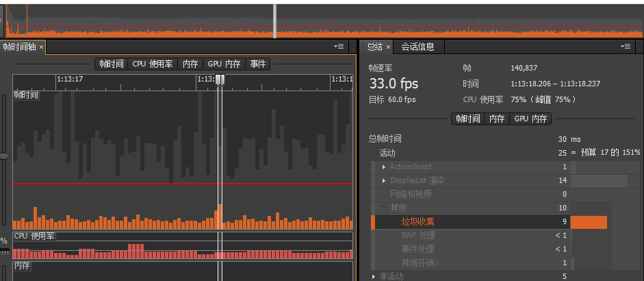Click the 预算 17 的 151% text
This screenshot has width=644, height=281.
[610, 153]
